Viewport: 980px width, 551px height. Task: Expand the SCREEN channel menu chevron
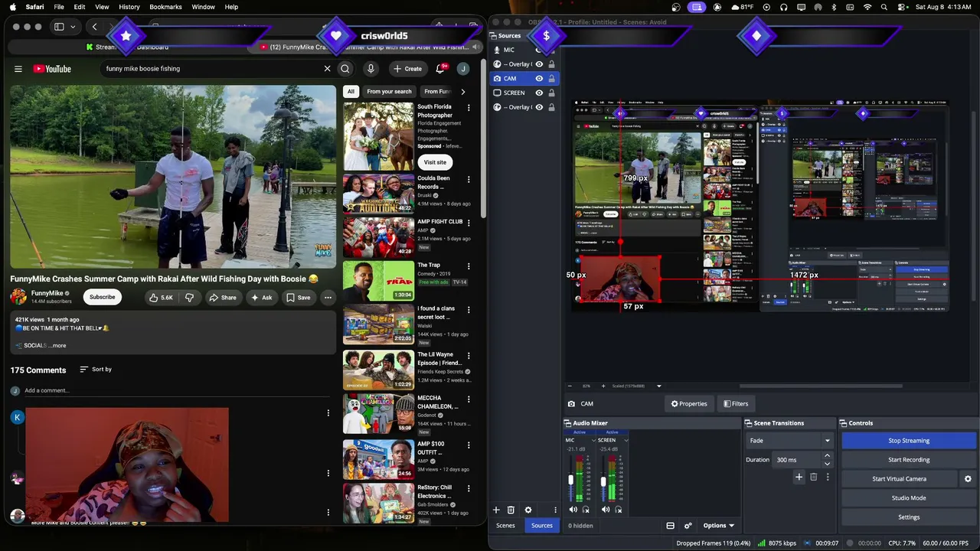click(626, 441)
